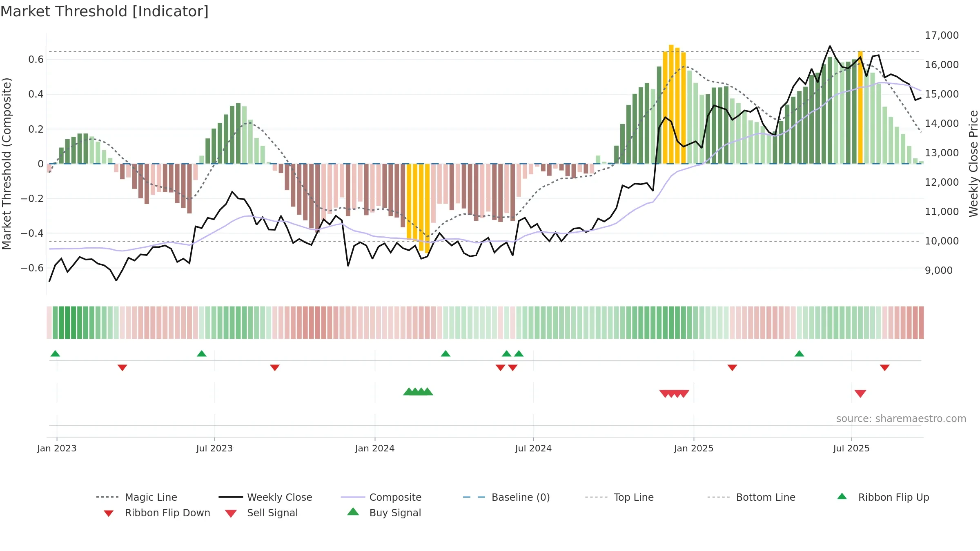980x551 pixels.
Task: Click the Jan 2025 x-axis label
Action: (694, 449)
